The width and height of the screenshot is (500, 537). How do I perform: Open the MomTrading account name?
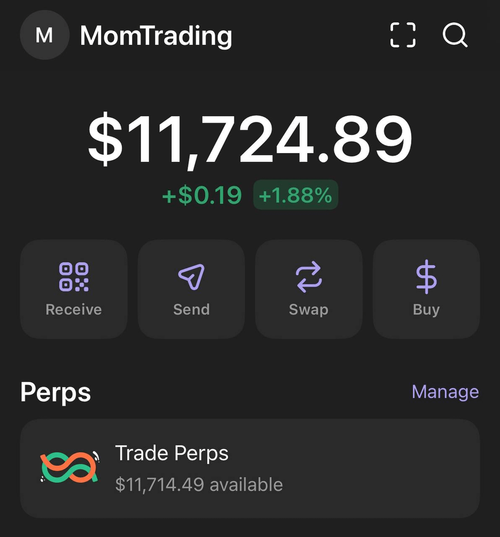[156, 36]
